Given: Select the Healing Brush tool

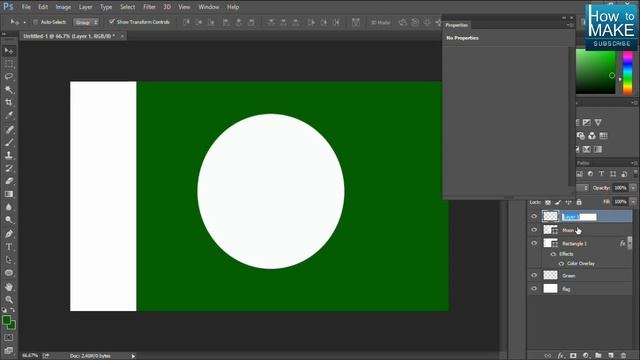Looking at the screenshot, I should [9, 130].
